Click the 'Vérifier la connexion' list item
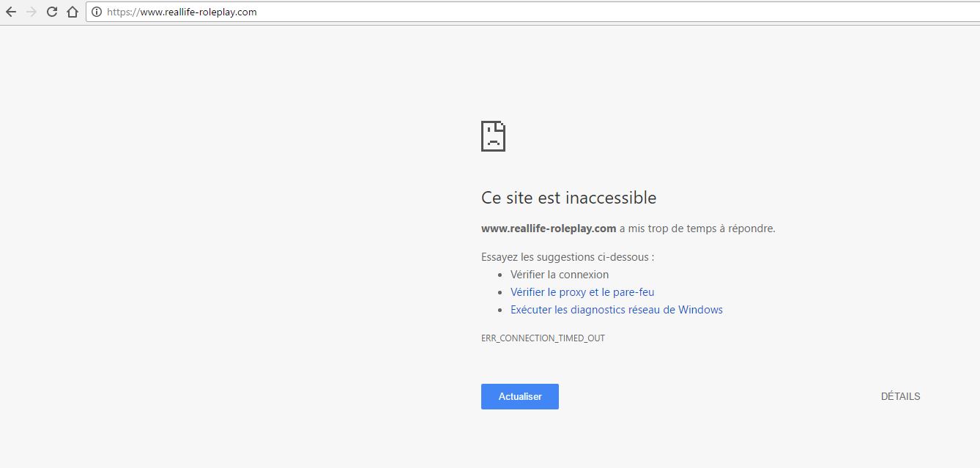This screenshot has height=468, width=980. coord(560,274)
